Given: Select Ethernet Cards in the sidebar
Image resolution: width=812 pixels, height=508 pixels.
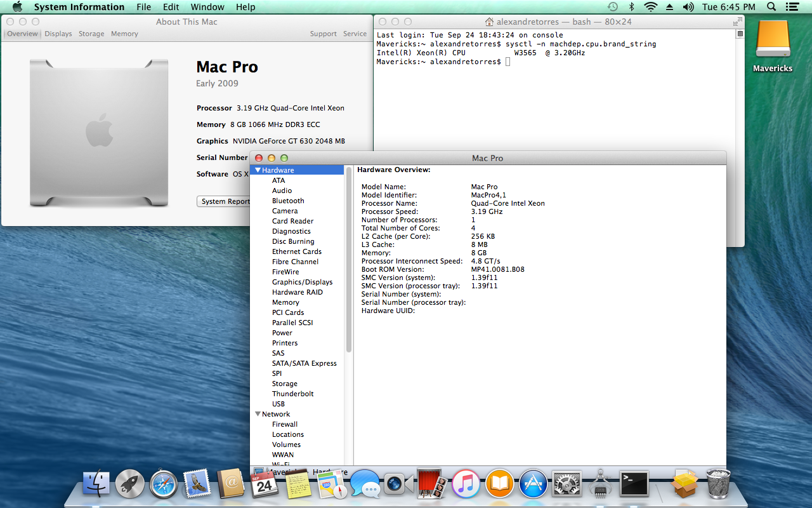Looking at the screenshot, I should click(297, 251).
